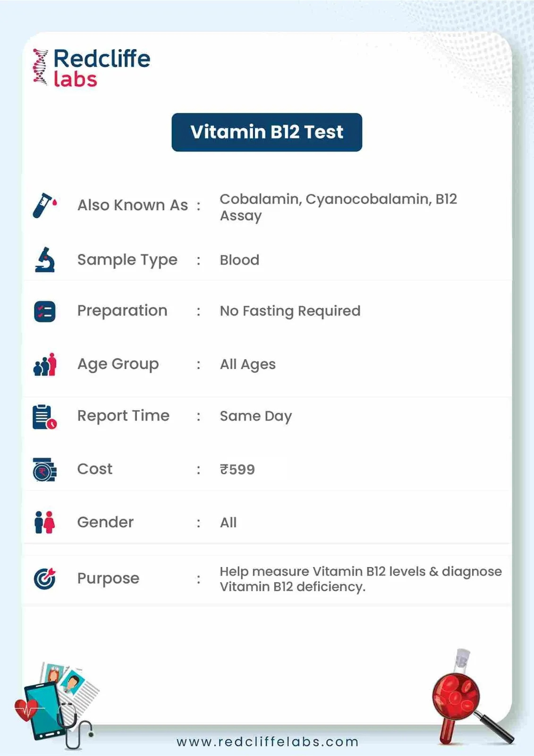This screenshot has width=534, height=756.
Task: Click the microscope icon next to Sample Type
Action: (45, 259)
